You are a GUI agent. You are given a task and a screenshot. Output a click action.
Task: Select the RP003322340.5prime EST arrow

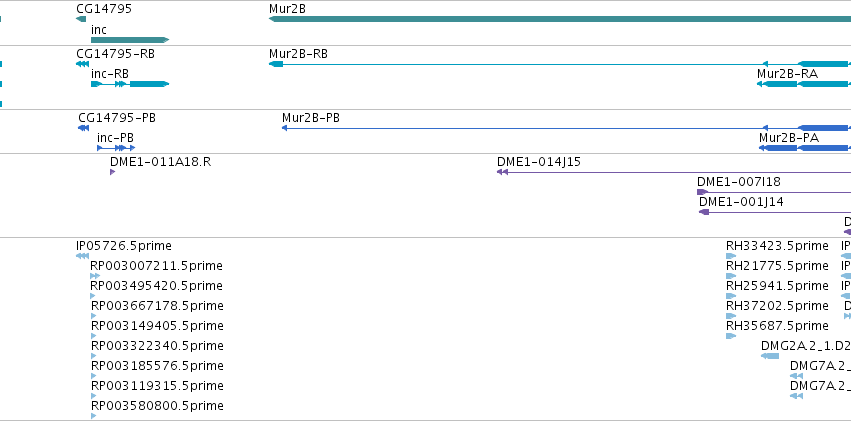93,356
